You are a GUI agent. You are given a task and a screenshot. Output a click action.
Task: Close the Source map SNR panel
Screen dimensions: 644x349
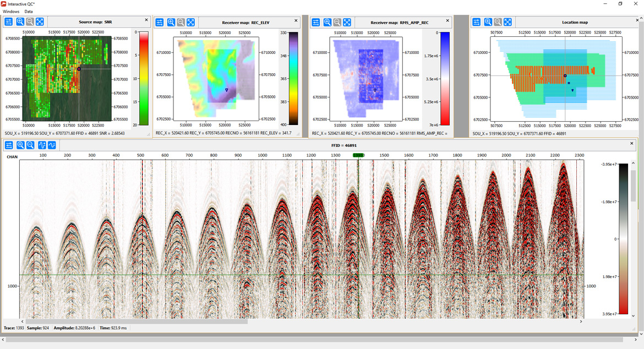(x=146, y=20)
